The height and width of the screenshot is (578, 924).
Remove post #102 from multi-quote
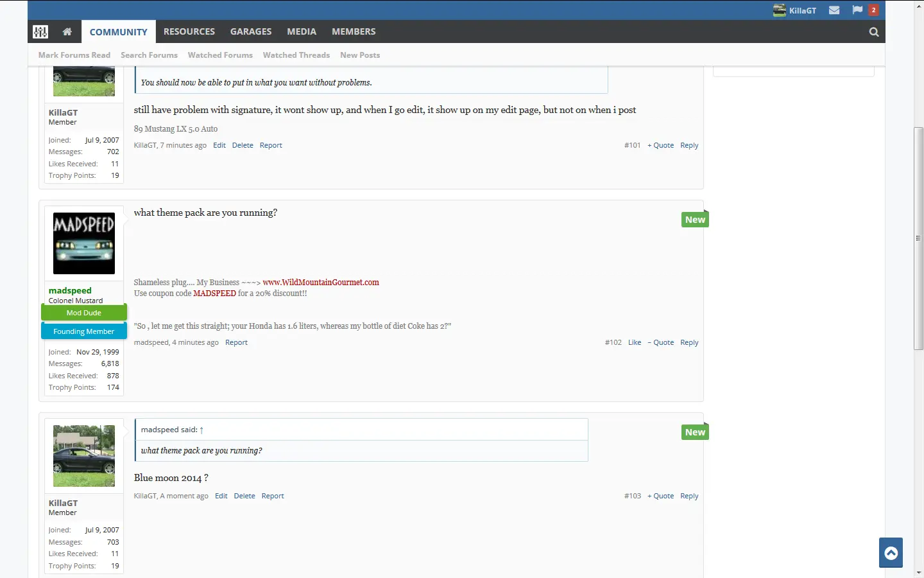tap(660, 342)
